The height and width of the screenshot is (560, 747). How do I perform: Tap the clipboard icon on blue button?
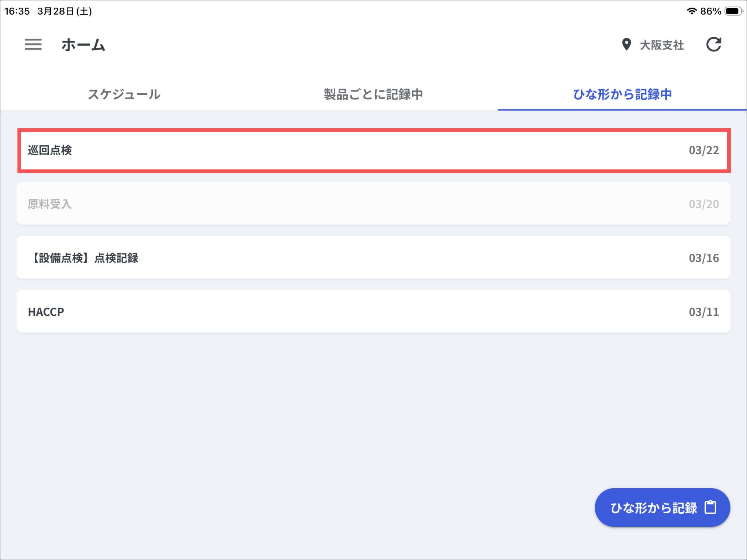(x=710, y=507)
